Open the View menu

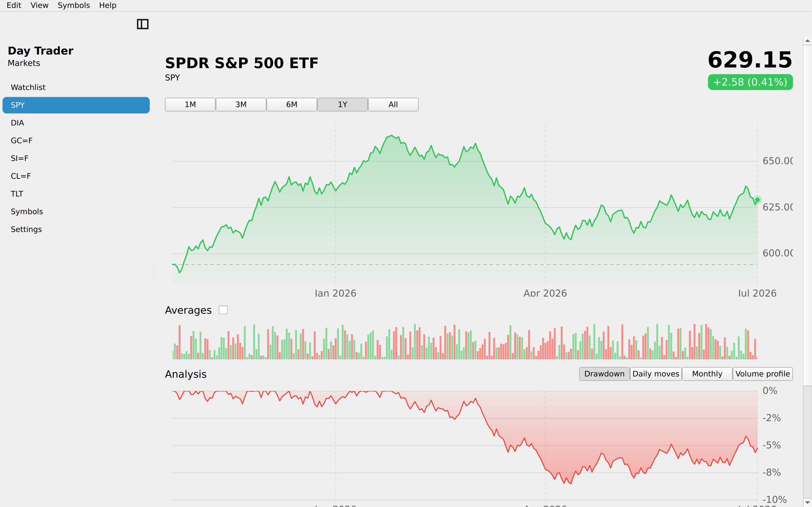coord(39,5)
